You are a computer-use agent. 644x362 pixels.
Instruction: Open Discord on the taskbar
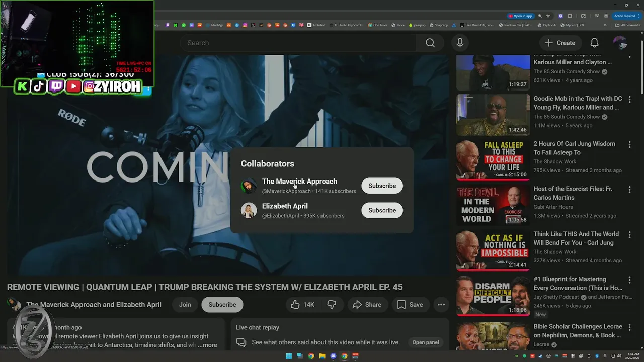[x=333, y=356]
